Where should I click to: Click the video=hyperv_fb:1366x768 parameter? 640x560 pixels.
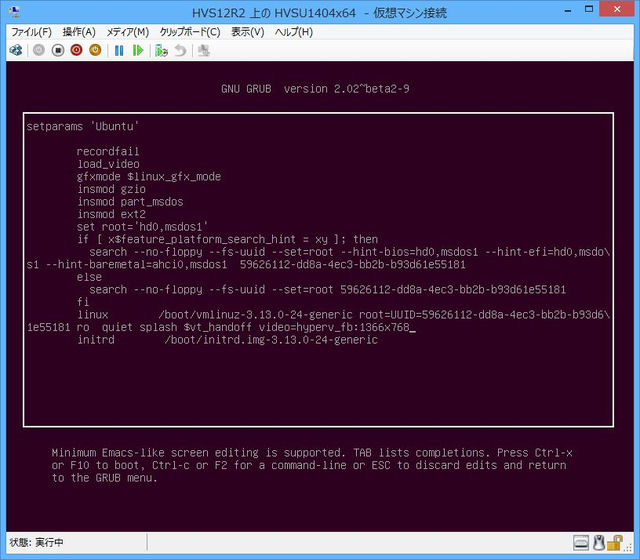coord(334,327)
